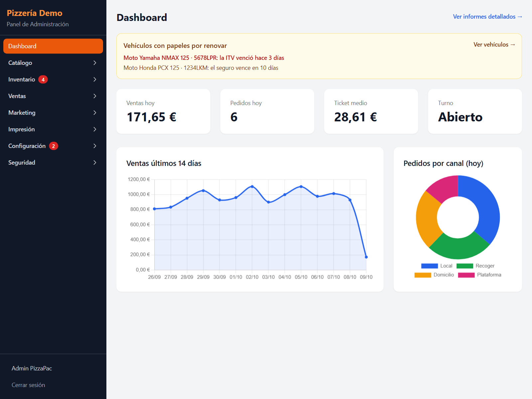Viewport: 532px width, 399px height.
Task: Open the Catálogo sidebar menu
Action: [53, 63]
